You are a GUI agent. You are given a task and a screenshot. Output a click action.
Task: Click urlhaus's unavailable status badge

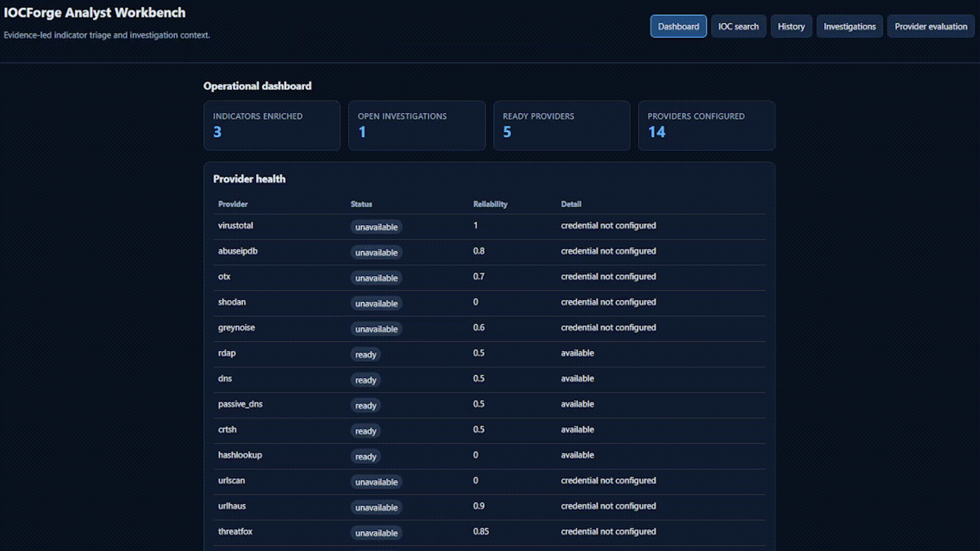tap(377, 508)
